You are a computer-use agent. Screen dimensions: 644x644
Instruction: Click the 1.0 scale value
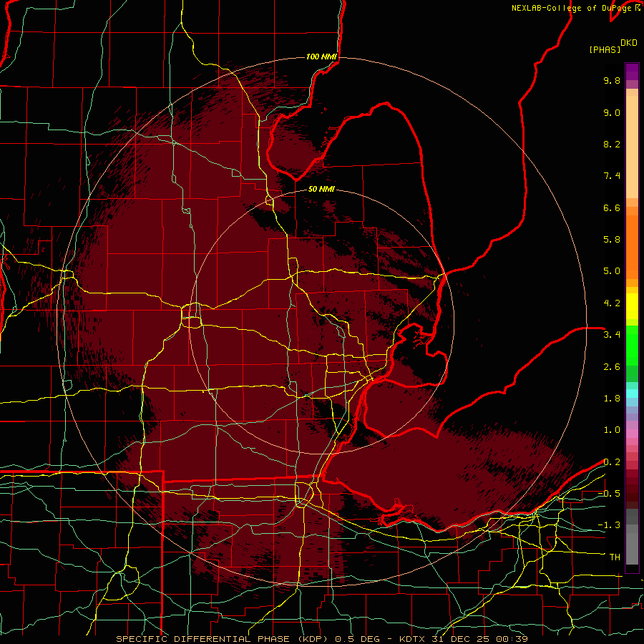tap(612, 430)
